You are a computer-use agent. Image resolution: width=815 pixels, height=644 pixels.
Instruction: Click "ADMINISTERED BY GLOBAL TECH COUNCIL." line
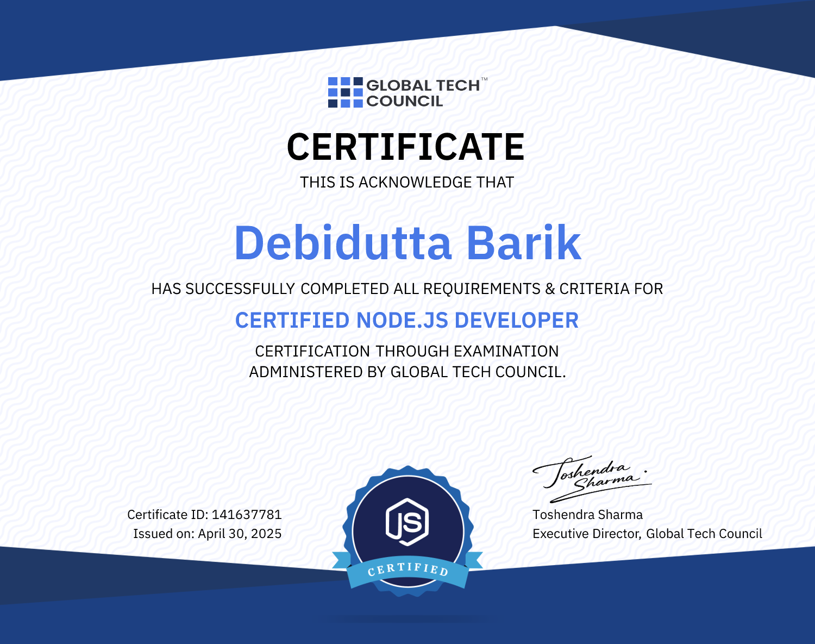(x=407, y=372)
